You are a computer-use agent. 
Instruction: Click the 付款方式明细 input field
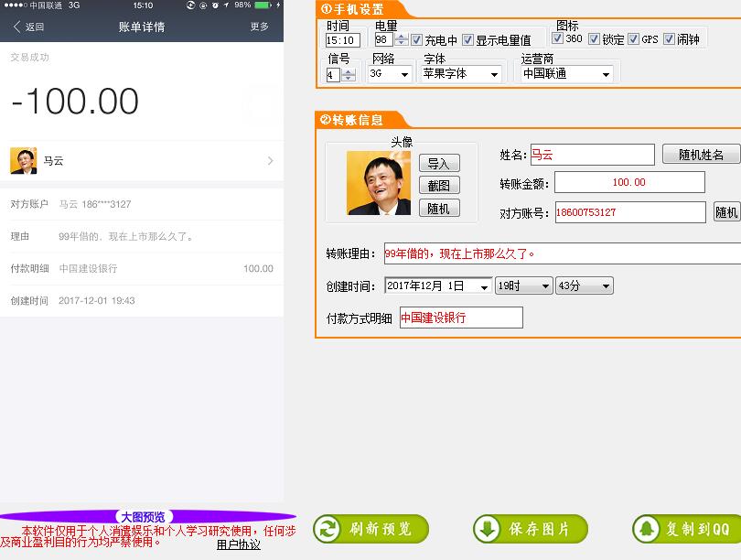point(461,318)
